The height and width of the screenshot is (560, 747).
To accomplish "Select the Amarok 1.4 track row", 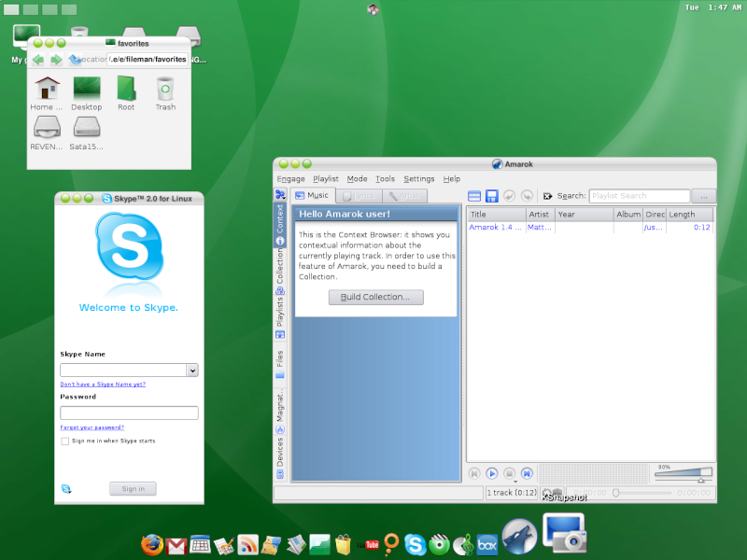I will (590, 227).
